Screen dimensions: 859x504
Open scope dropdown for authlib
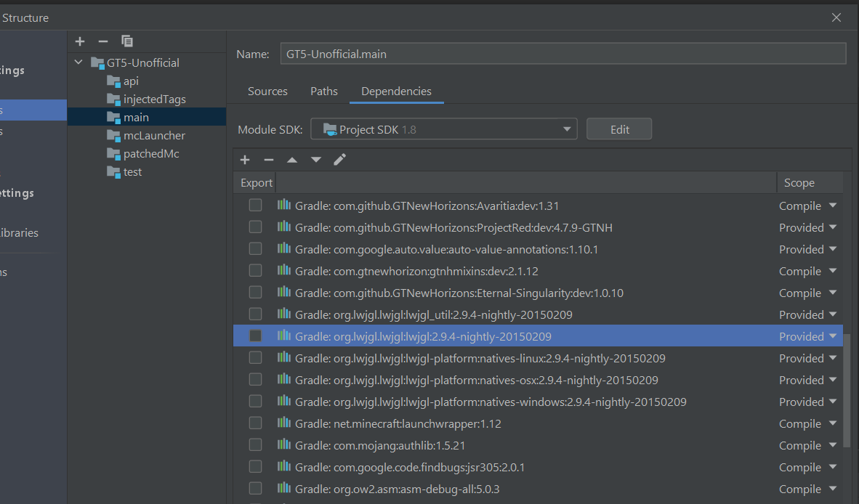coord(833,445)
